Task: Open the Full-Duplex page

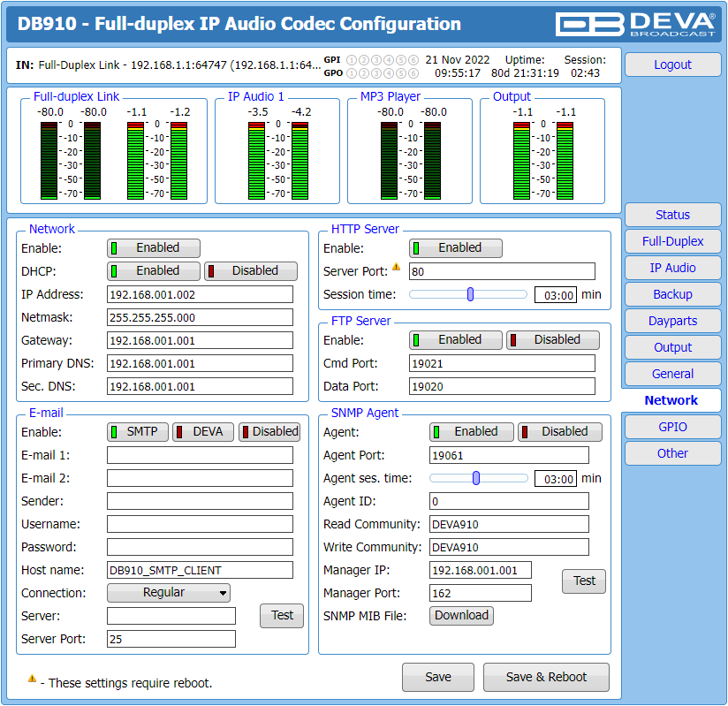Action: pyautogui.click(x=672, y=241)
